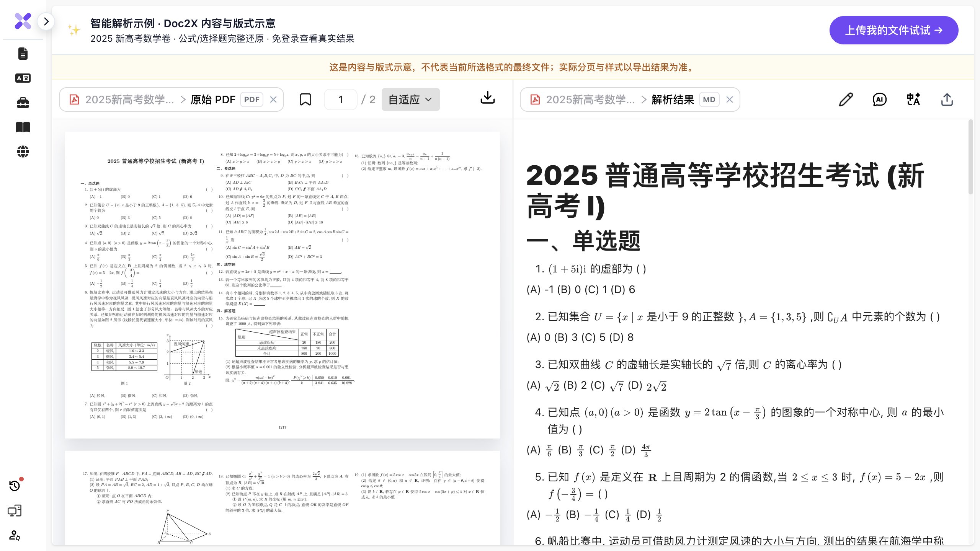Close the 原始 PDF tab
980x551 pixels.
pyautogui.click(x=273, y=99)
